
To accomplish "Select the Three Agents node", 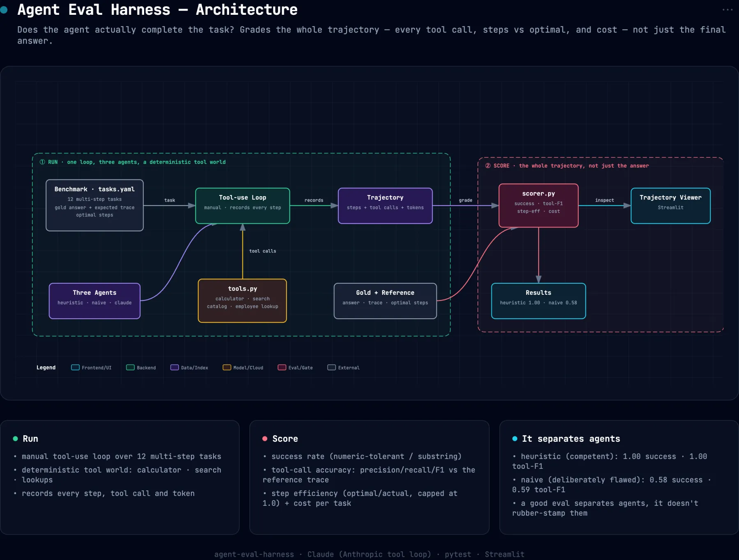I will click(x=94, y=301).
